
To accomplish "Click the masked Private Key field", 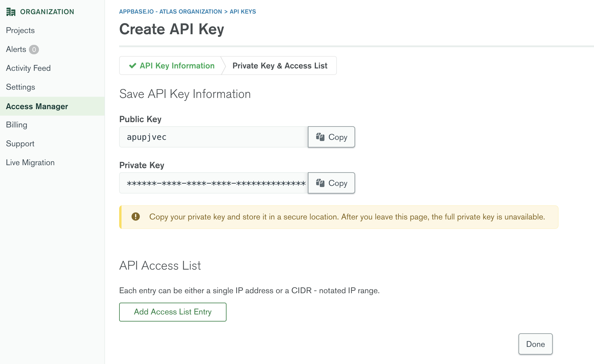I will pyautogui.click(x=214, y=183).
